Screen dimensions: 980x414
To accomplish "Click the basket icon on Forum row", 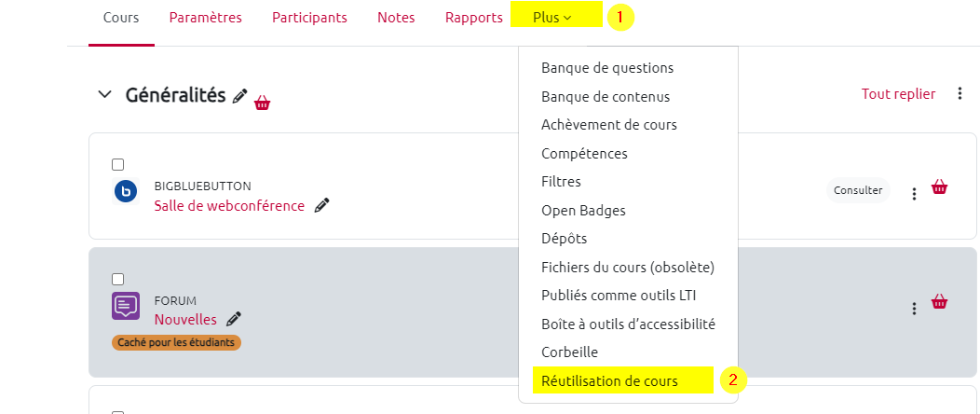I will [939, 301].
